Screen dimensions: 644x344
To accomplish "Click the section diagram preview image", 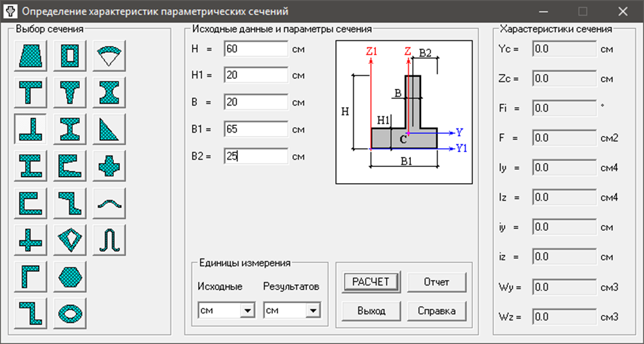I will point(404,112).
